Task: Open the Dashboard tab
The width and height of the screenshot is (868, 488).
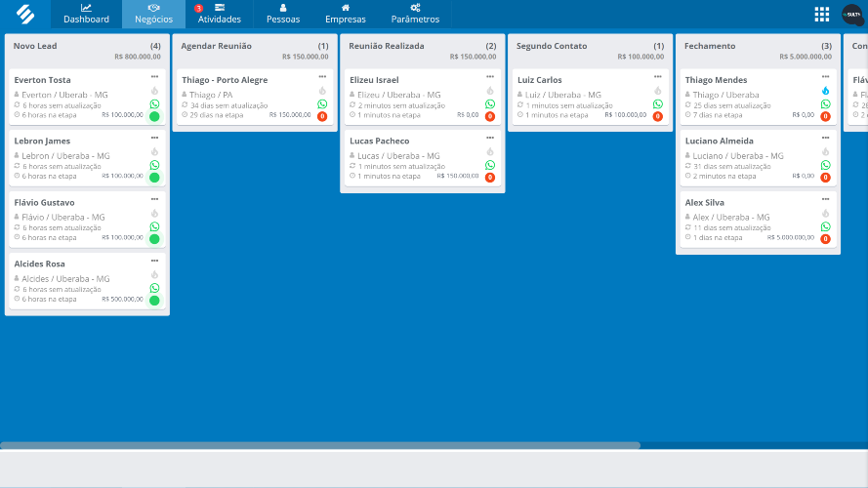Action: [86, 14]
